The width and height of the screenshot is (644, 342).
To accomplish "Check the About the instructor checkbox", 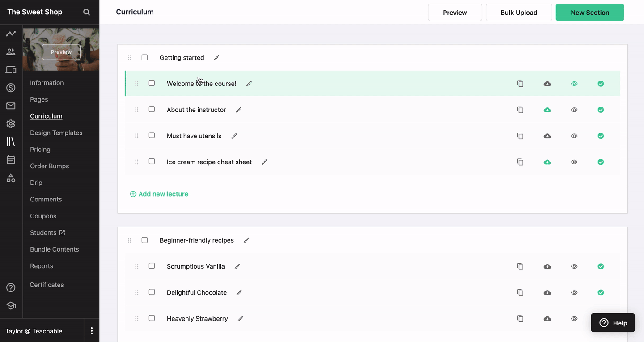I will click(x=152, y=109).
